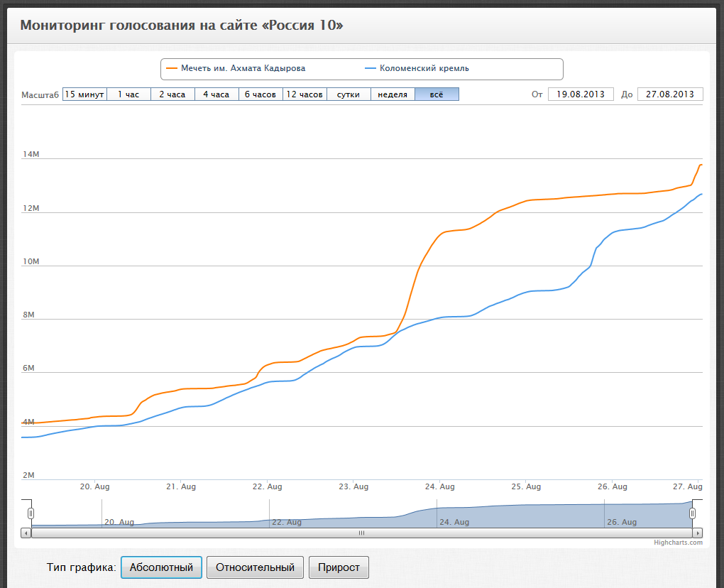
Task: Edit the От date field 19.08.2013
Action: [x=581, y=94]
